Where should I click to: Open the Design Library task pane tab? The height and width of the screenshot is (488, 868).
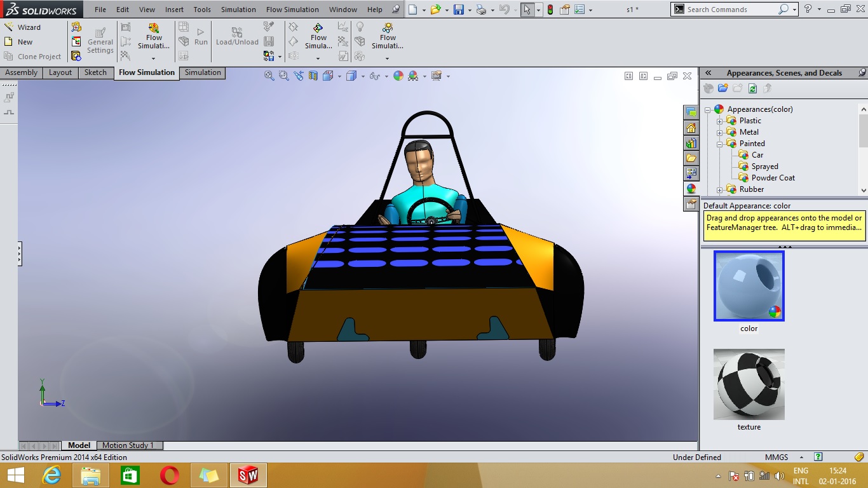(691, 143)
